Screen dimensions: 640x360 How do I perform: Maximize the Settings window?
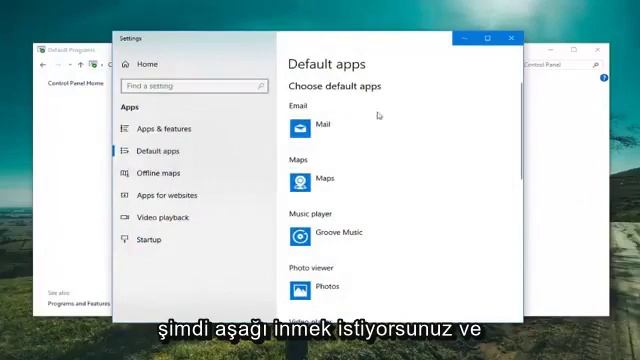click(488, 38)
